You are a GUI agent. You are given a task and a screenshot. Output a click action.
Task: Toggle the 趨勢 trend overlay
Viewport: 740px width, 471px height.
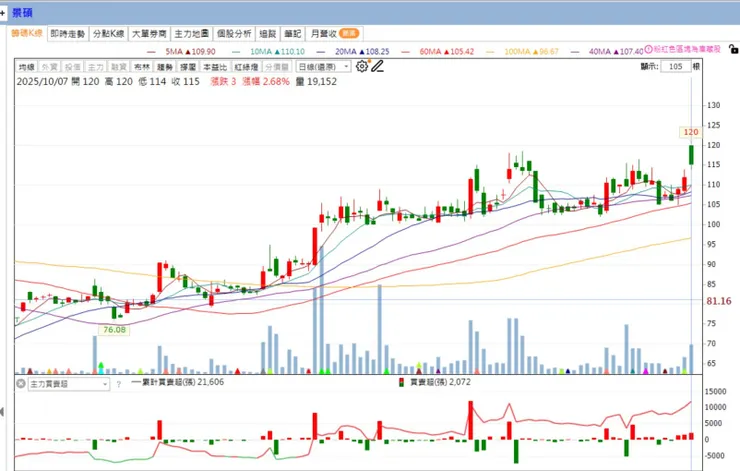click(x=165, y=67)
